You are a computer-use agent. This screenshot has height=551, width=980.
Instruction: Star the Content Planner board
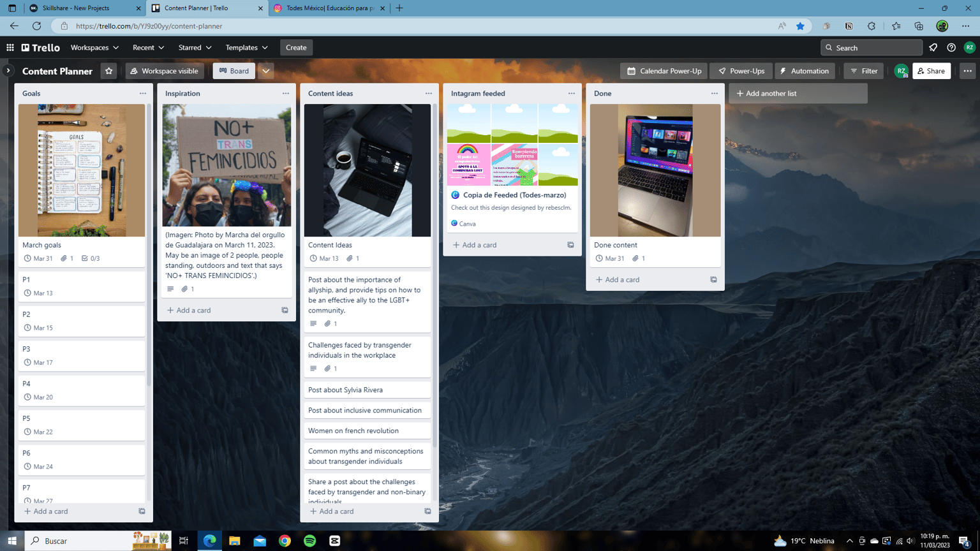108,71
